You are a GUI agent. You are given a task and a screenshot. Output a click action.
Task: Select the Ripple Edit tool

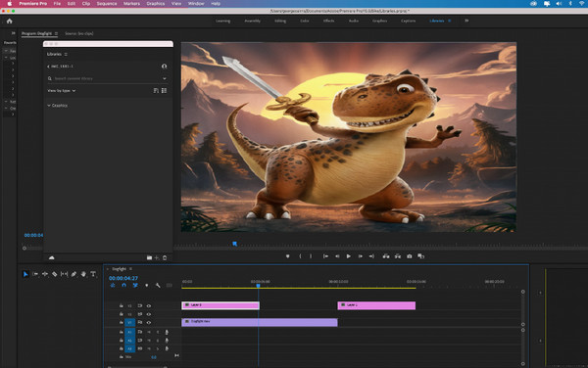coord(45,274)
